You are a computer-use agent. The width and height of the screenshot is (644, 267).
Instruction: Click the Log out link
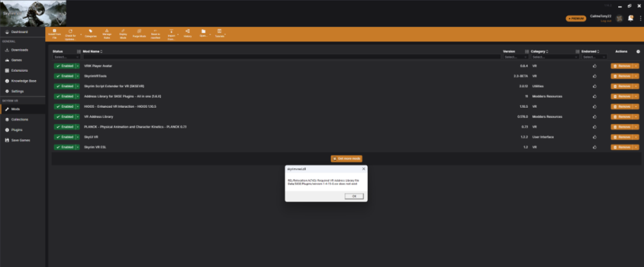[606, 21]
